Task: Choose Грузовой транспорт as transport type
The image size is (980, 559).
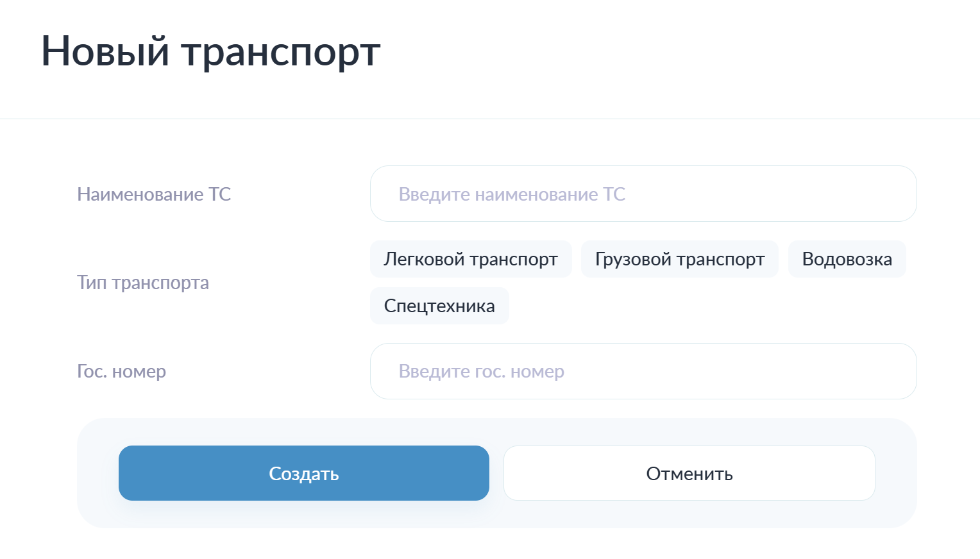Action: [680, 259]
